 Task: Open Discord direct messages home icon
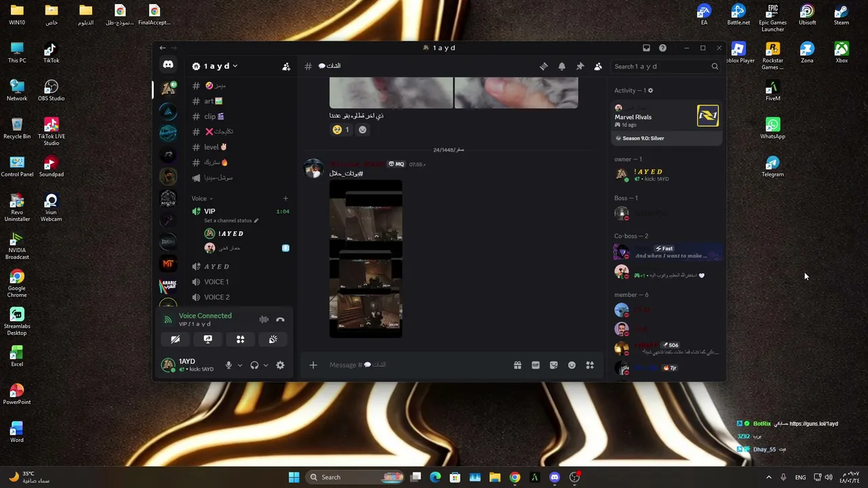168,65
